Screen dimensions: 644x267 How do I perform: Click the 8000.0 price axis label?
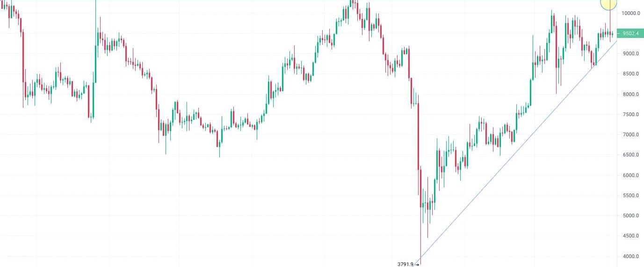tap(630, 94)
